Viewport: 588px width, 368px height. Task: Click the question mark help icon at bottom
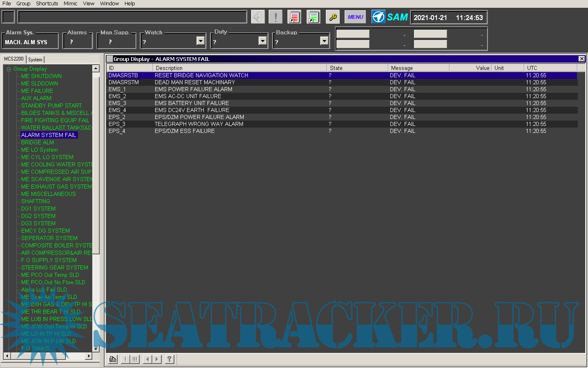point(169,359)
